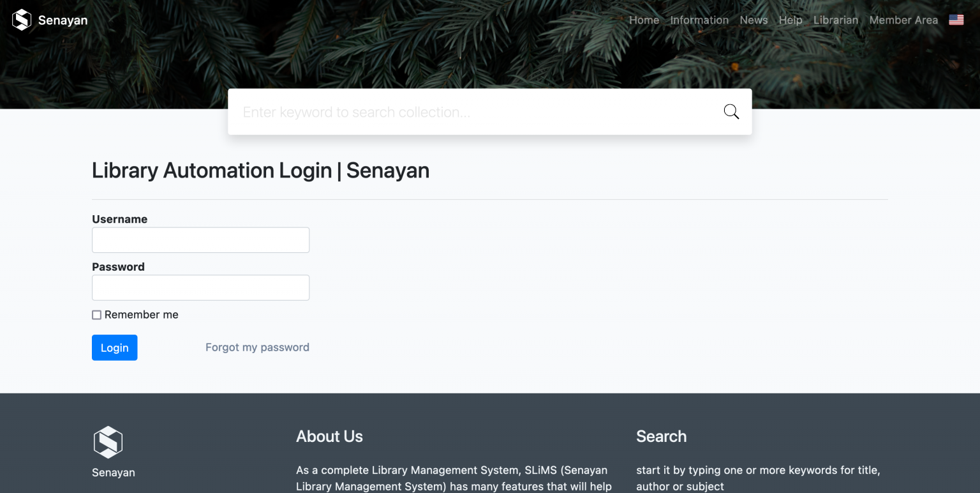Click inside the Username field
The height and width of the screenshot is (493, 980).
[200, 239]
